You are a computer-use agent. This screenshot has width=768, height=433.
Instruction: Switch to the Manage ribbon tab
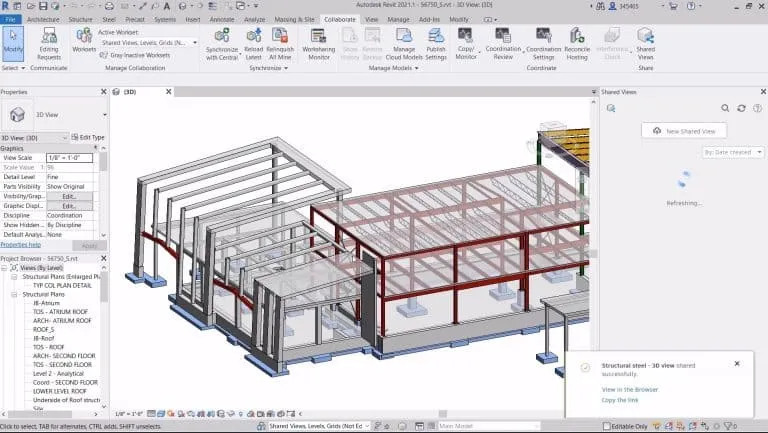[x=398, y=20]
